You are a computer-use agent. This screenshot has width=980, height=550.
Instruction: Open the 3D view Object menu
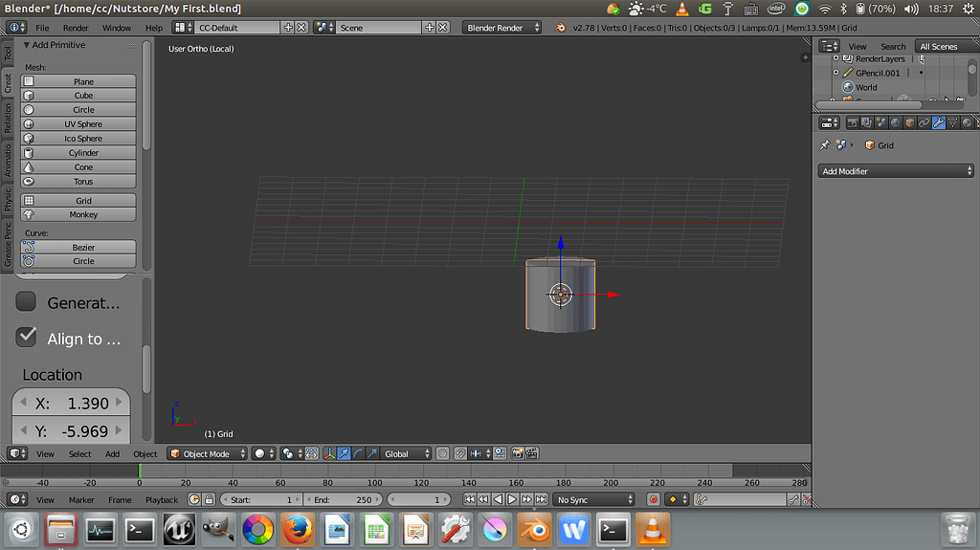[145, 454]
